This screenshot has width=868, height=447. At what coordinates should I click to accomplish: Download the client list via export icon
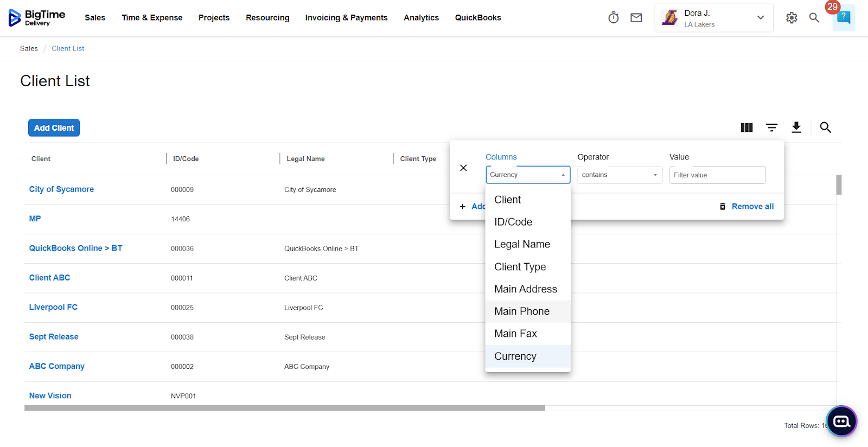pos(796,127)
